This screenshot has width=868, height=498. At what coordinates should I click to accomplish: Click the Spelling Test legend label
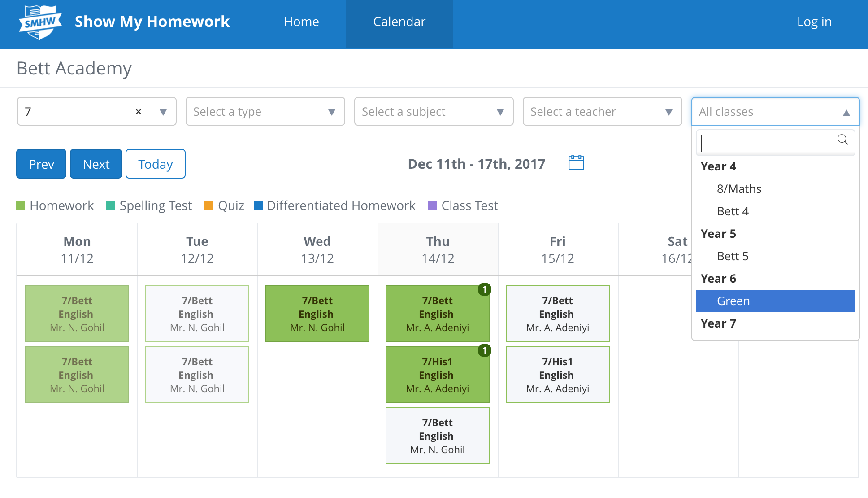(x=156, y=205)
